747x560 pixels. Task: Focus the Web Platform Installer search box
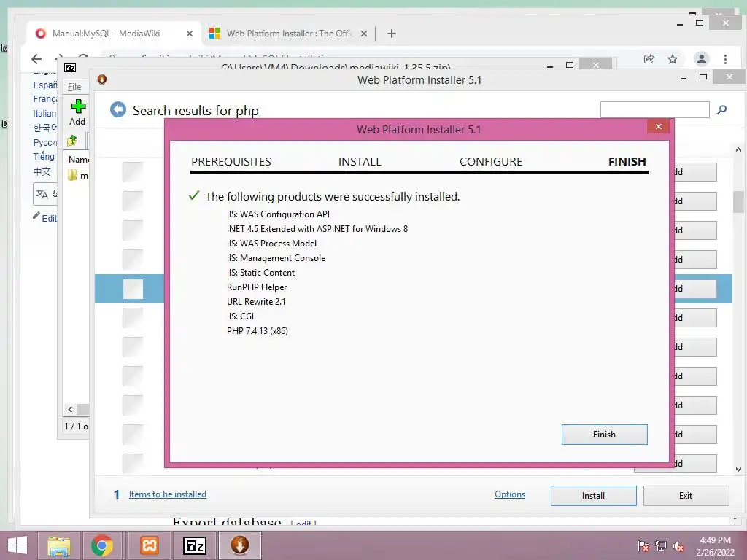point(654,109)
